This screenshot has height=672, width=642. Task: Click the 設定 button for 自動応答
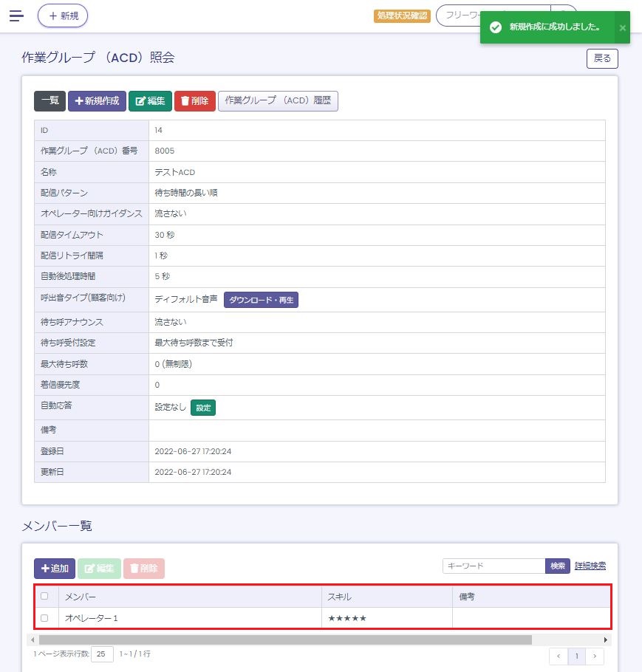(203, 408)
